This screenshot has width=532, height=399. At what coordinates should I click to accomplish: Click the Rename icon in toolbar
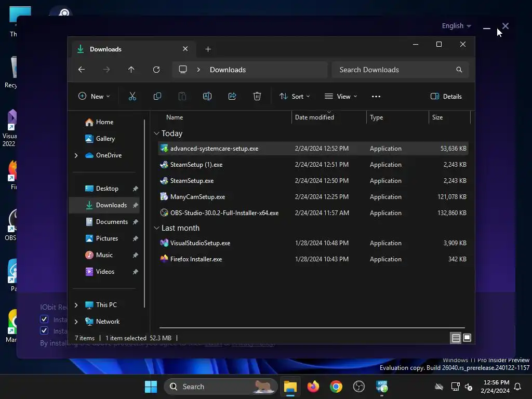[207, 96]
